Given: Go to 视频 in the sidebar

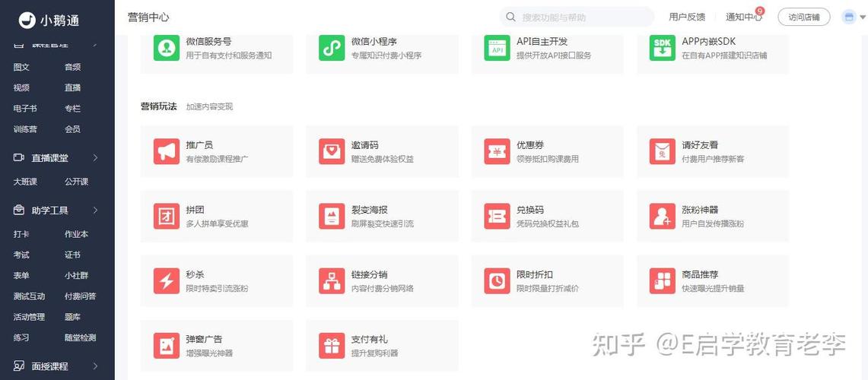Looking at the screenshot, I should pyautogui.click(x=21, y=87).
